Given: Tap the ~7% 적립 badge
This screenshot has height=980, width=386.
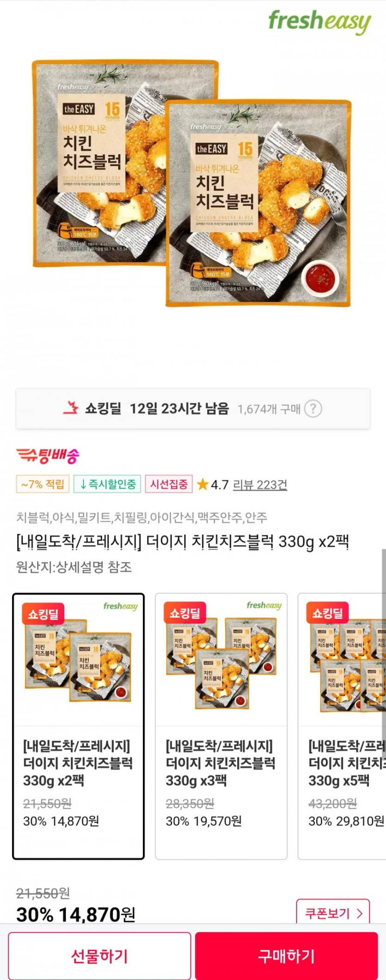Looking at the screenshot, I should pos(43,484).
